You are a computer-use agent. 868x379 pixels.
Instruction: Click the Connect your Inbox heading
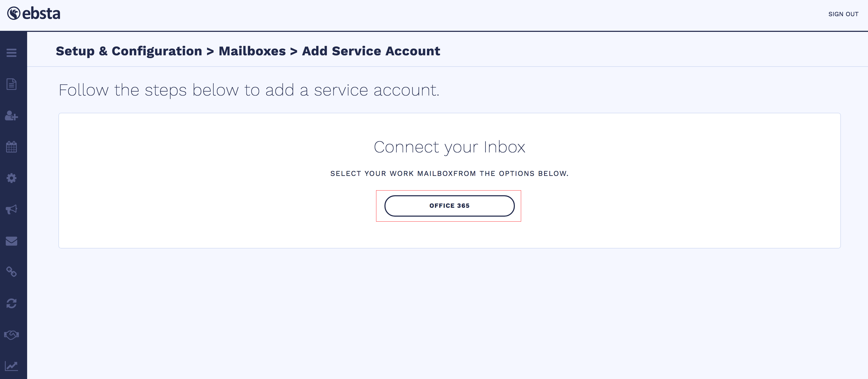[x=449, y=147]
